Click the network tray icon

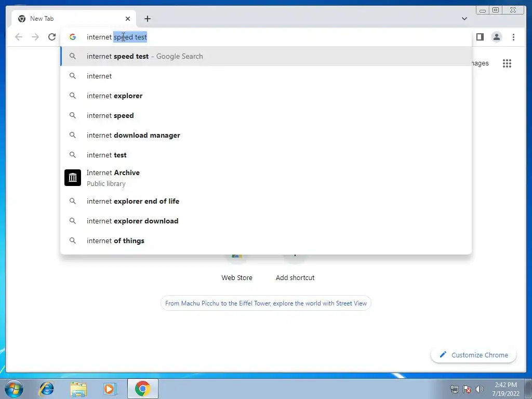pos(454,389)
